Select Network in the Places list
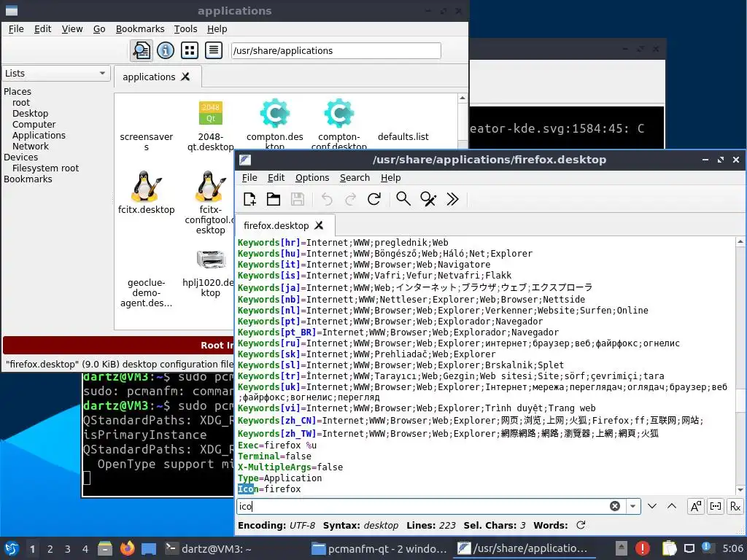 pos(31,146)
